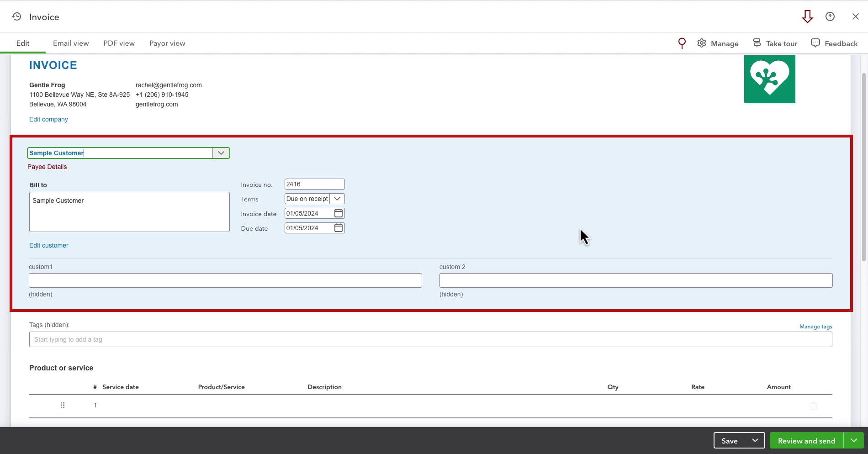This screenshot has height=454, width=868.
Task: Open the Payor view tab
Action: pyautogui.click(x=167, y=43)
